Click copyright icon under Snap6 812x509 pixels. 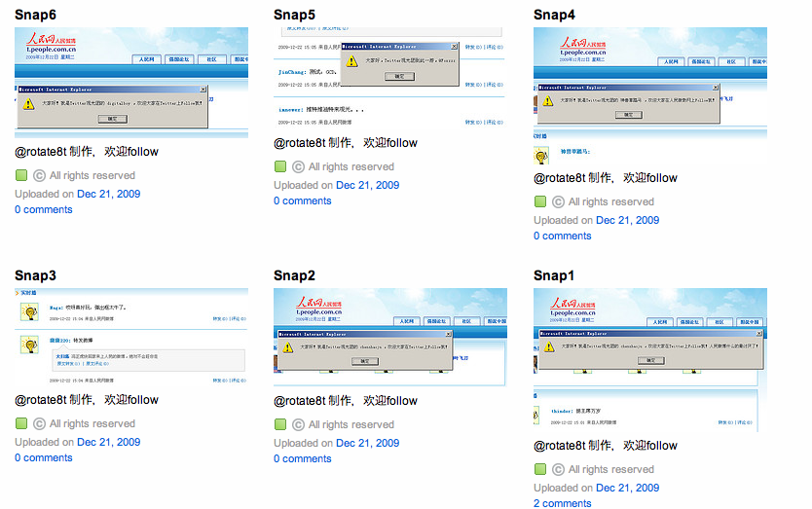click(40, 176)
